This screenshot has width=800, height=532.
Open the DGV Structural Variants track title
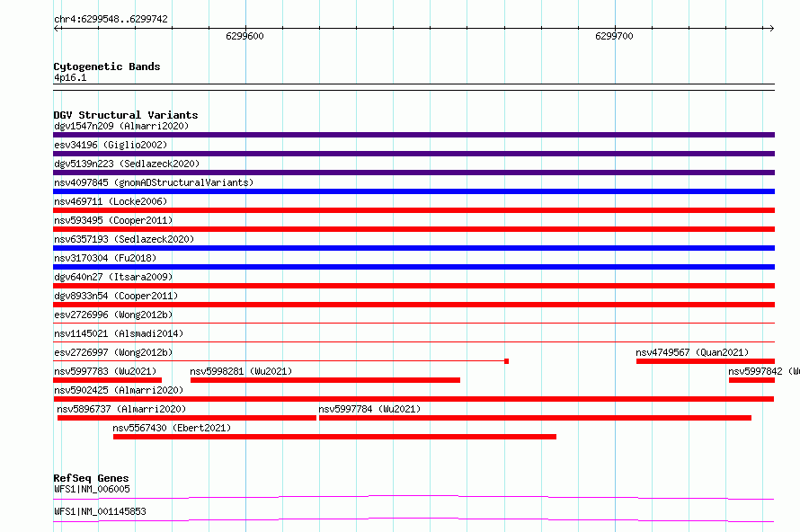coord(126,115)
